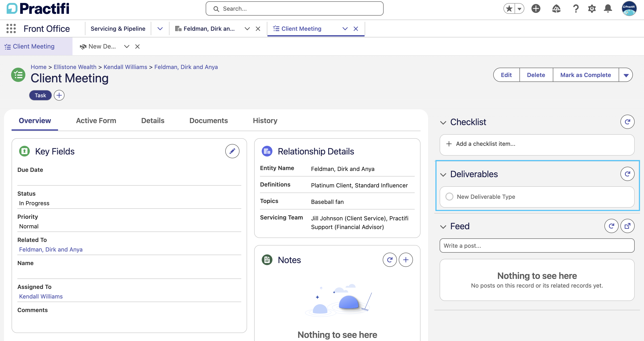Screen dimensions: 644x341
Task: Select the Overview tab
Action: tap(35, 121)
